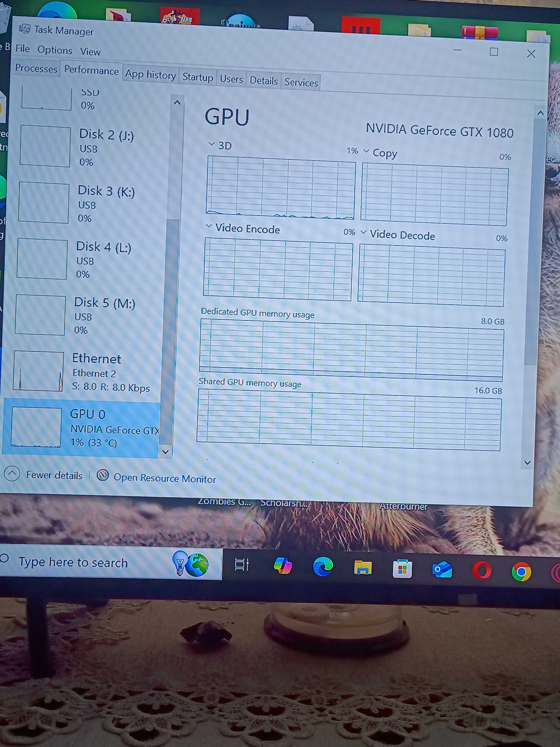Click the GPU pane scroll down arrow

coord(527,463)
